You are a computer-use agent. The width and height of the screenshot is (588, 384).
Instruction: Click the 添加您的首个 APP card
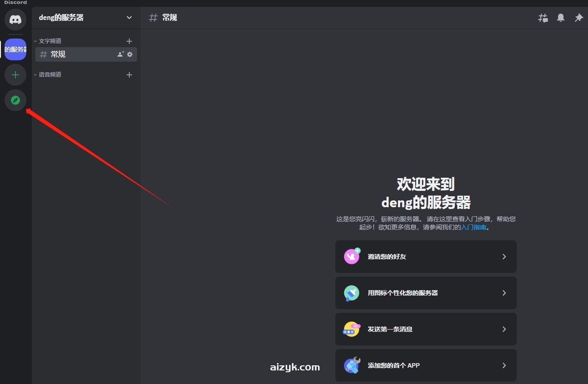pos(426,365)
